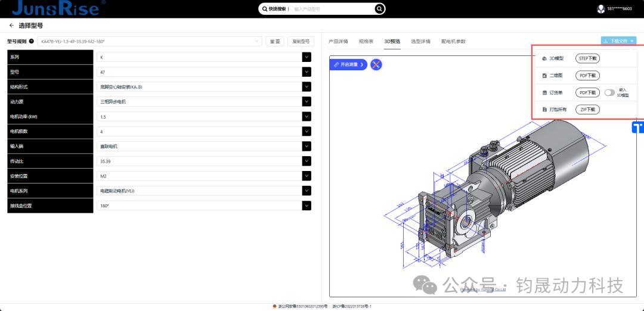Viewport: 644px width, 311px height.
Task: Toggle the 嵌入3D模型 switch
Action: tap(609, 93)
